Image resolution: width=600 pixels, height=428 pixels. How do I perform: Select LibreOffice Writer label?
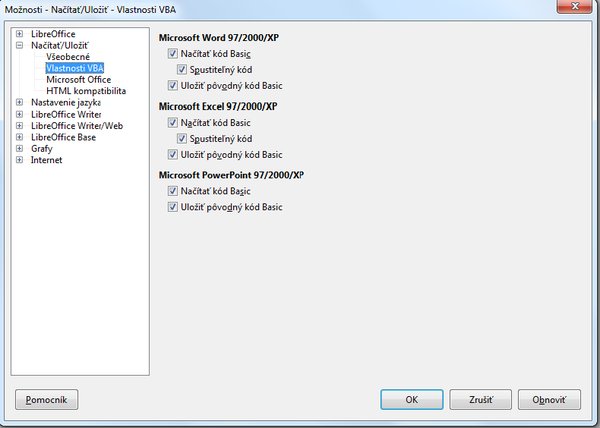point(66,114)
